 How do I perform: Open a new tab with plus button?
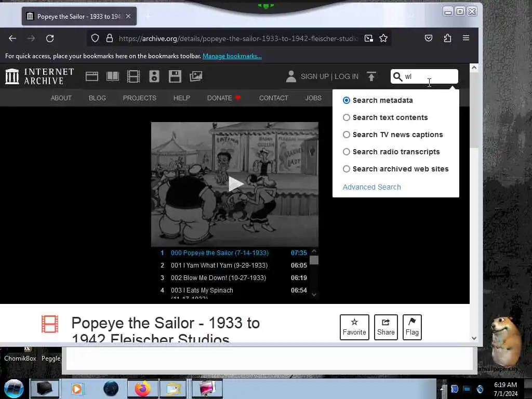[x=148, y=16]
